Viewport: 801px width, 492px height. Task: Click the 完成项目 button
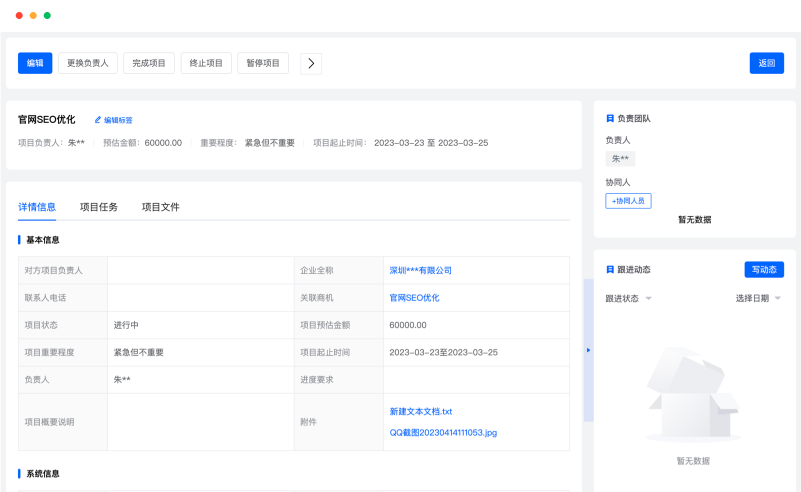coord(149,63)
